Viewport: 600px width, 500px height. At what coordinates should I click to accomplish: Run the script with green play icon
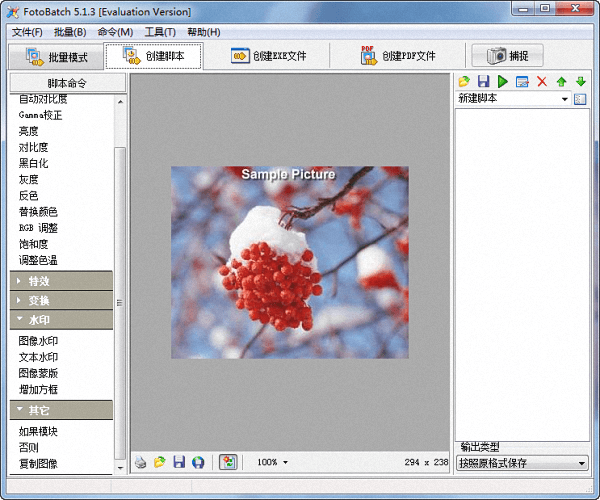point(503,81)
